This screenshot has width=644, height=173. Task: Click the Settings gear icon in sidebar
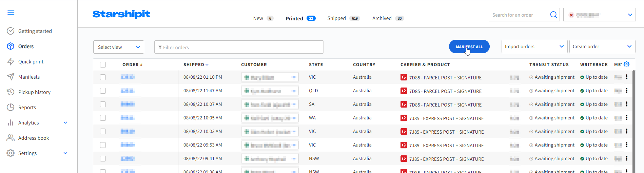[11, 153]
